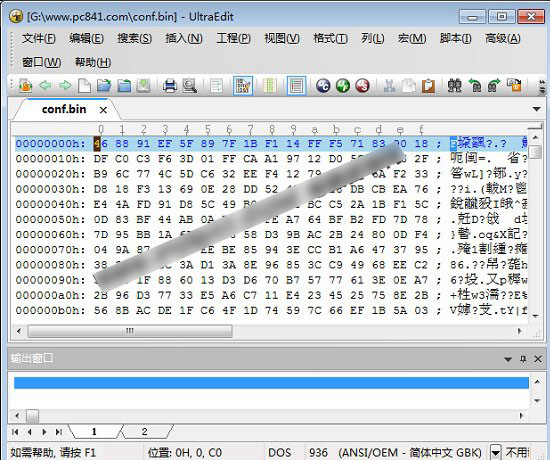
Task: Click the Open file folder icon
Action: pos(104,85)
